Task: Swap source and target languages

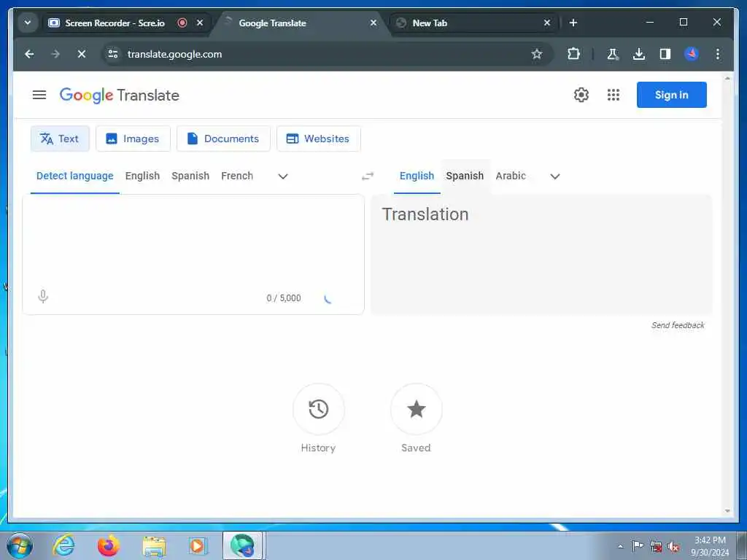Action: [368, 176]
